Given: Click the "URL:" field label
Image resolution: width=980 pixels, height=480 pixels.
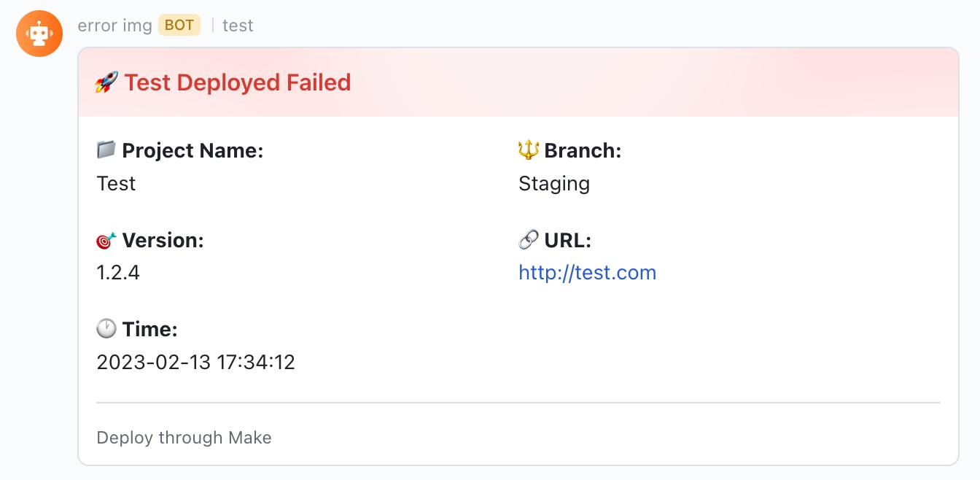Looking at the screenshot, I should (x=567, y=240).
